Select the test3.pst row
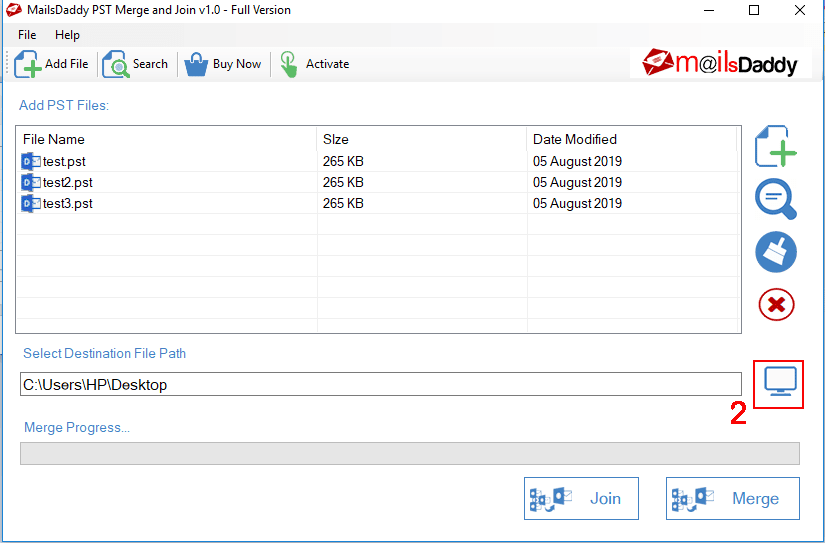Screen dimensions: 825x543 point(377,203)
